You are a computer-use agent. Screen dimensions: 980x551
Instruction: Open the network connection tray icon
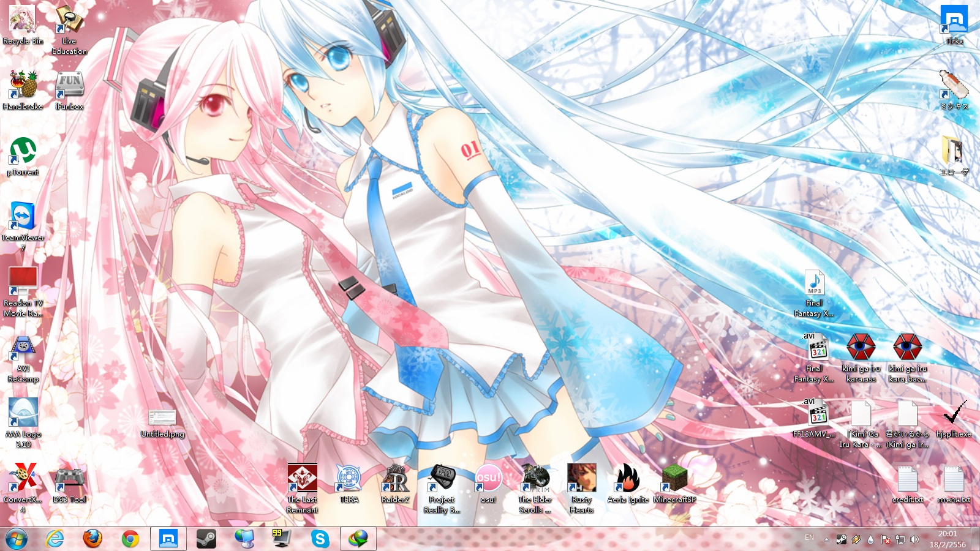(x=900, y=539)
